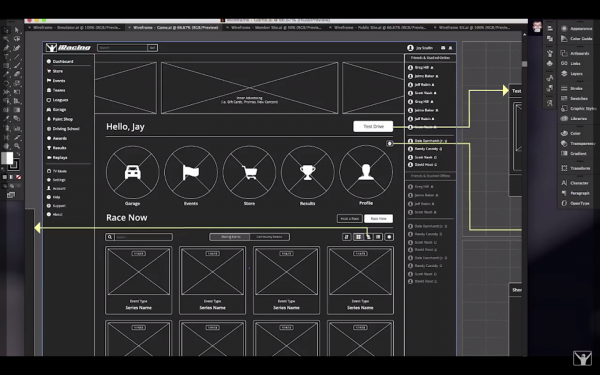Screen dimensions: 600x375
Task: Open the Layers panel
Action: click(x=572, y=73)
